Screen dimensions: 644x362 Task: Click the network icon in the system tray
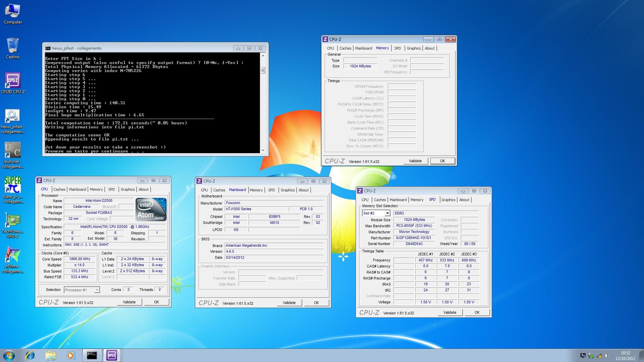599,356
